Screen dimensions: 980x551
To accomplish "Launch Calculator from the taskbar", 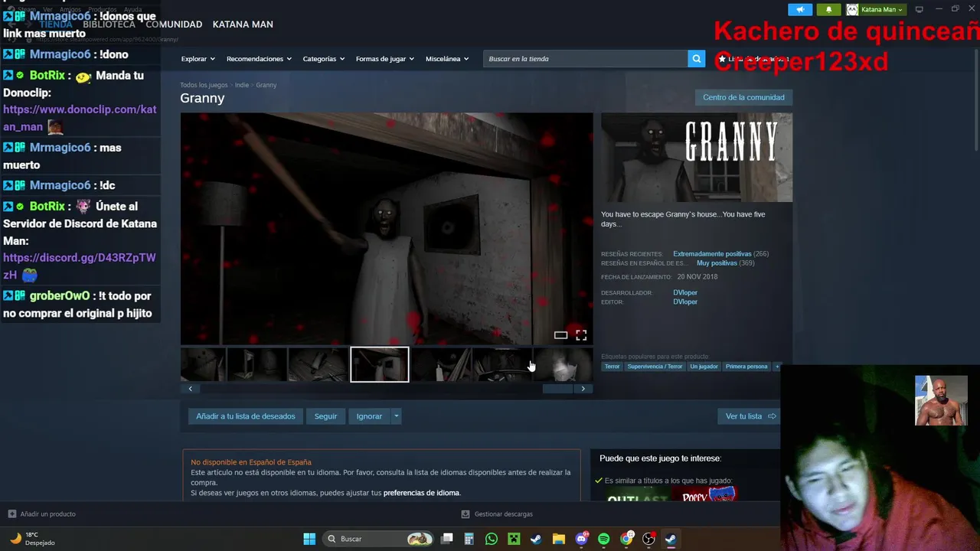I will [469, 539].
